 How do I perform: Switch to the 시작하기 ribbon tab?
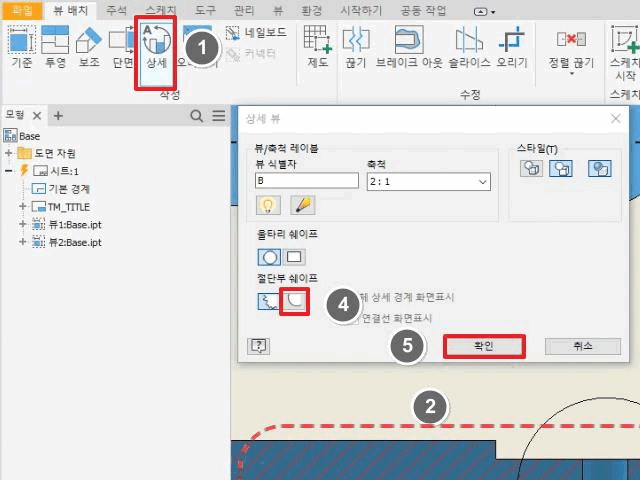pos(361,10)
